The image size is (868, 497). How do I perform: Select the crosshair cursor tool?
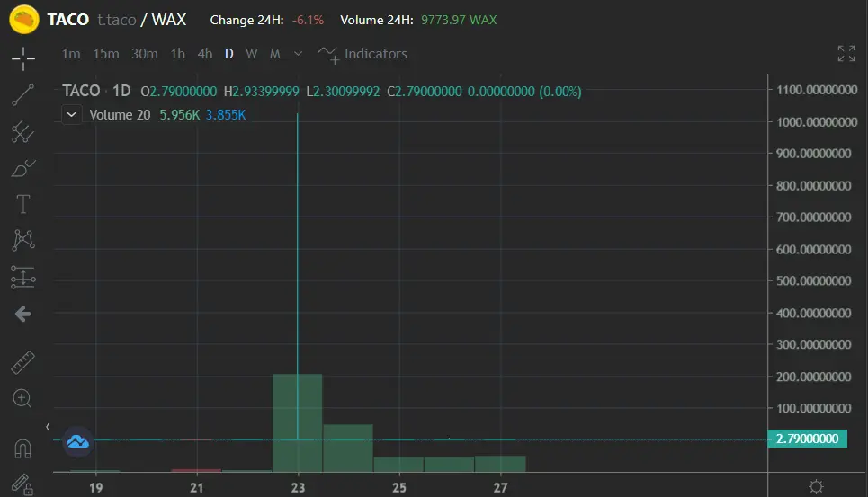[x=22, y=58]
